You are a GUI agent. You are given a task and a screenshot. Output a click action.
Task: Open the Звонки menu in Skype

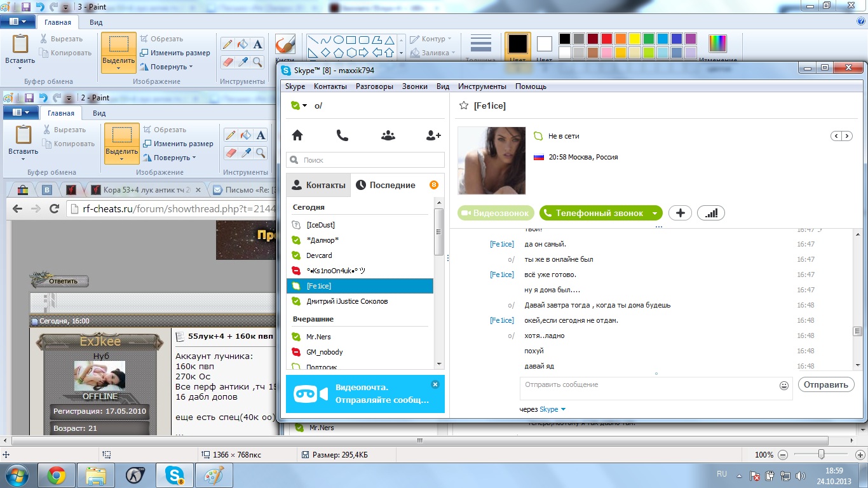pyautogui.click(x=415, y=86)
